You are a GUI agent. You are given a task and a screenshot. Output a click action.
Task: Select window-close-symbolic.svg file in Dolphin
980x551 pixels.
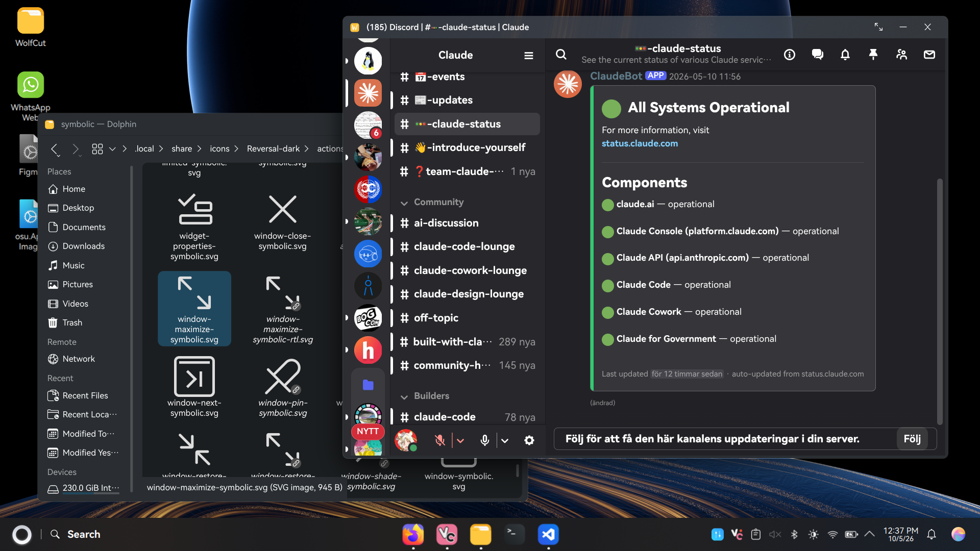point(283,221)
